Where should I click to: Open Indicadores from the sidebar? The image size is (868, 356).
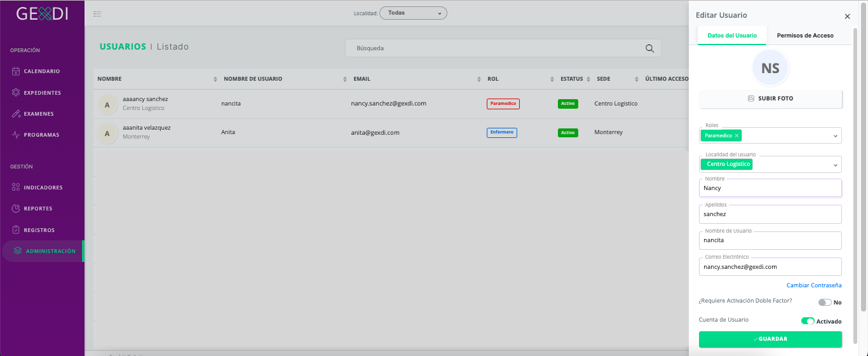tap(42, 188)
